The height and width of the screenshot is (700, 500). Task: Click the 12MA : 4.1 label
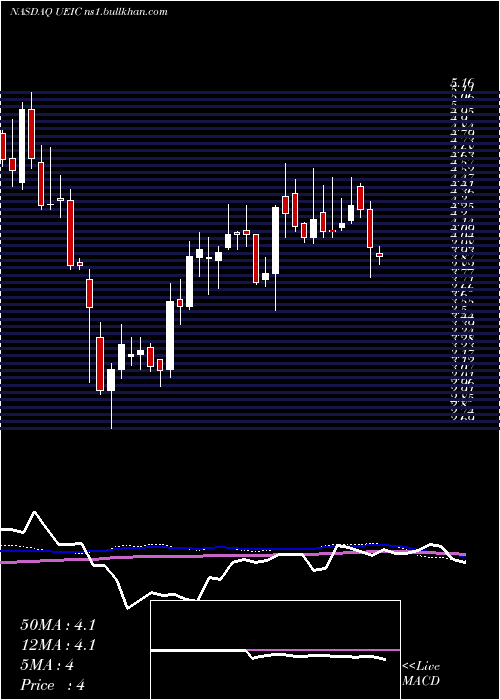coord(58,645)
